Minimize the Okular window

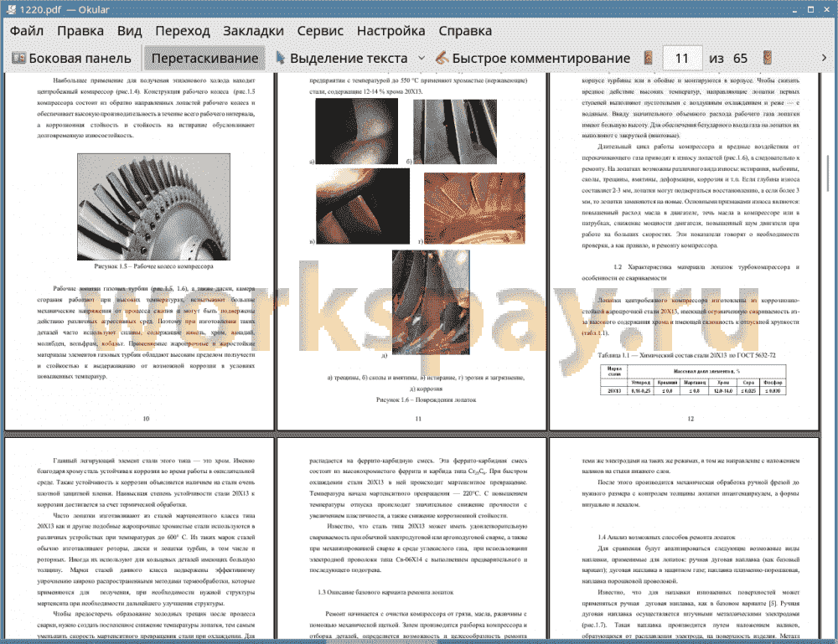coord(794,9)
